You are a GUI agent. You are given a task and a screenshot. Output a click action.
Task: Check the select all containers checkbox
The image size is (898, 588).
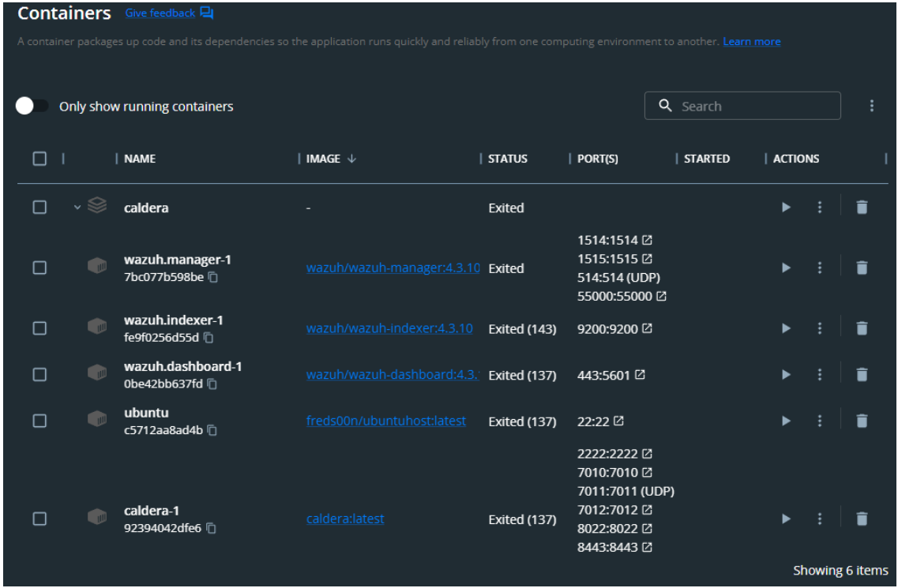(39, 159)
